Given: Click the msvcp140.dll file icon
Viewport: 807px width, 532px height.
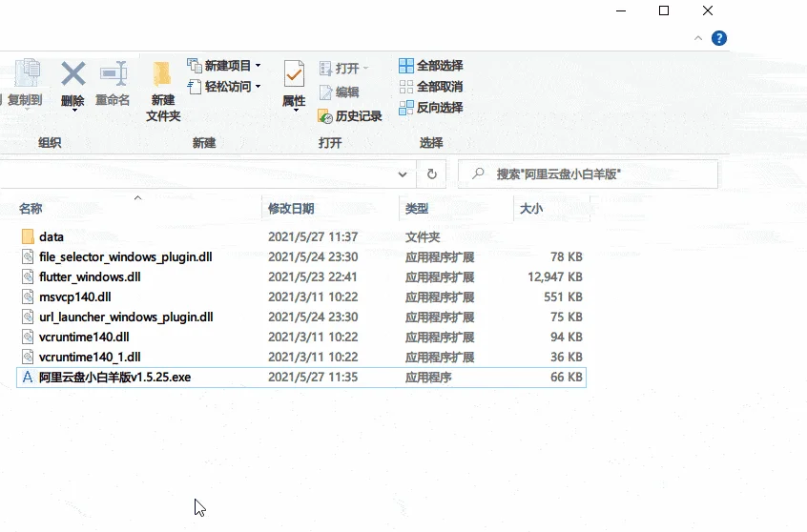Looking at the screenshot, I should pyautogui.click(x=28, y=297).
